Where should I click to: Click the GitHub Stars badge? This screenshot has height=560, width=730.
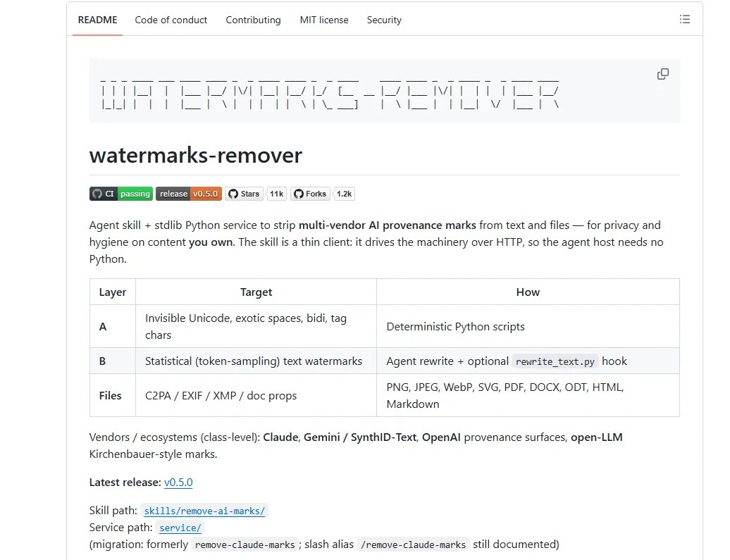pyautogui.click(x=244, y=194)
